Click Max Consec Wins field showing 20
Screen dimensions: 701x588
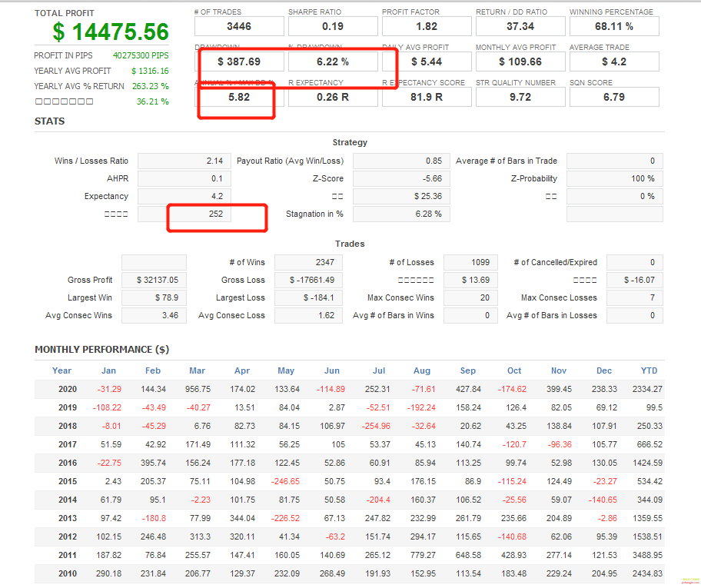click(470, 297)
